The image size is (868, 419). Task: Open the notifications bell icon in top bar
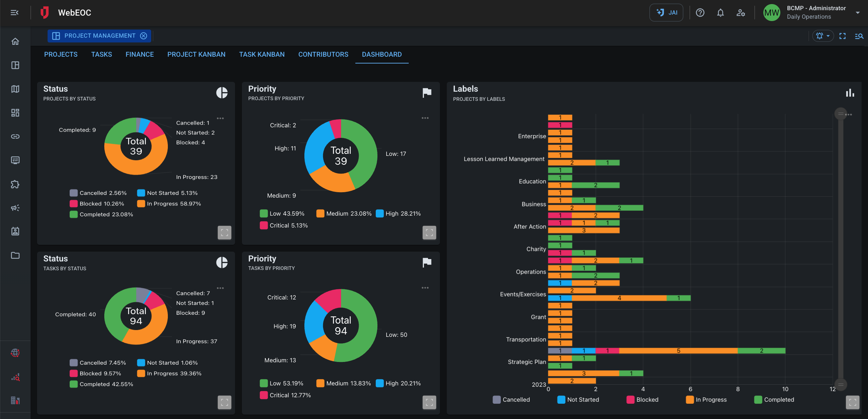click(x=720, y=13)
